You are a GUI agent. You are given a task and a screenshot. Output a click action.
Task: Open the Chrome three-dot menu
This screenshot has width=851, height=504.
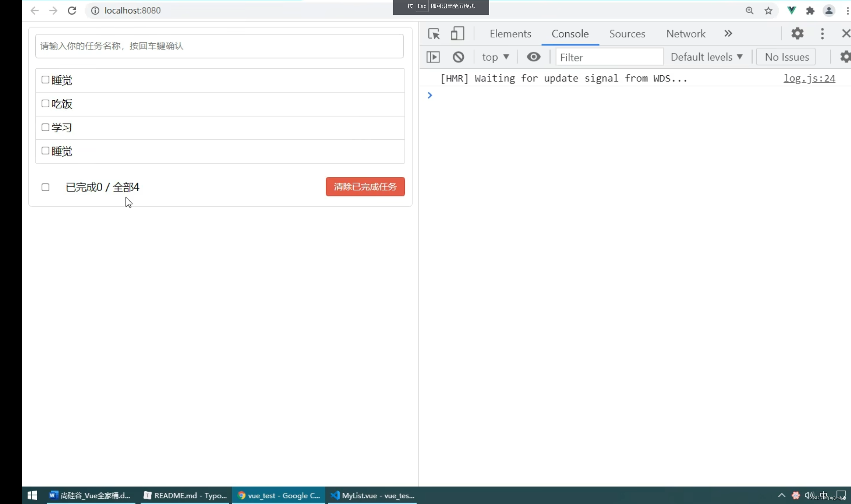pos(847,11)
